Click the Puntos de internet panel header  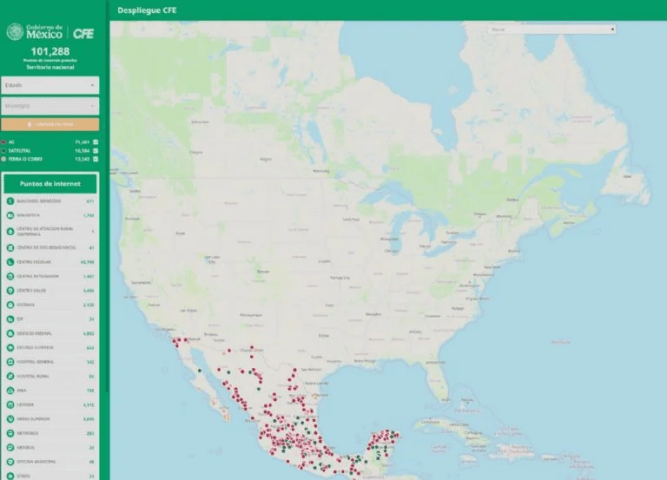point(50,183)
